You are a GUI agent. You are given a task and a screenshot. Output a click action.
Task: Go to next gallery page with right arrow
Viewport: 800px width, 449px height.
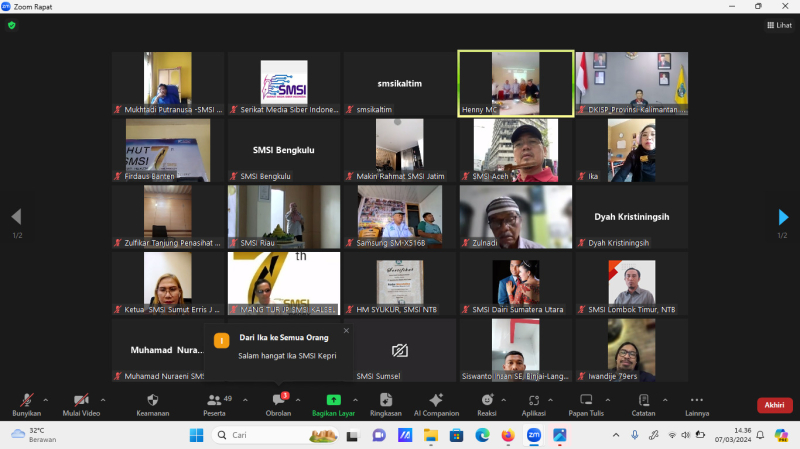(783, 217)
